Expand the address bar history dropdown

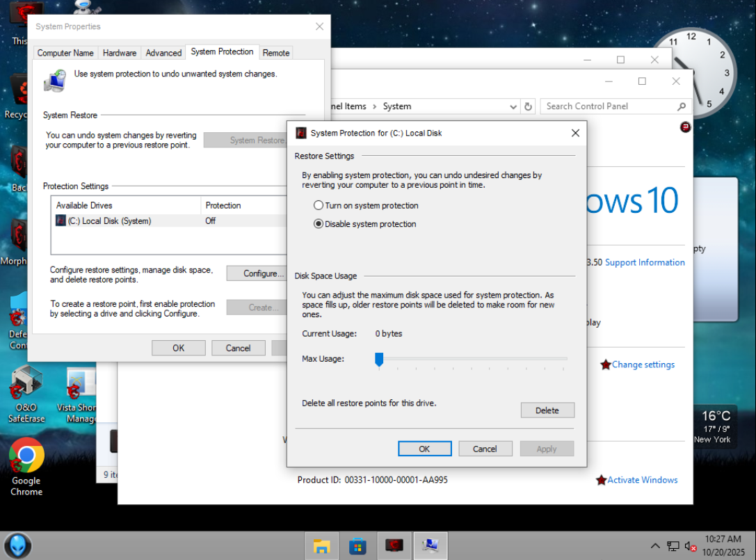(x=513, y=106)
